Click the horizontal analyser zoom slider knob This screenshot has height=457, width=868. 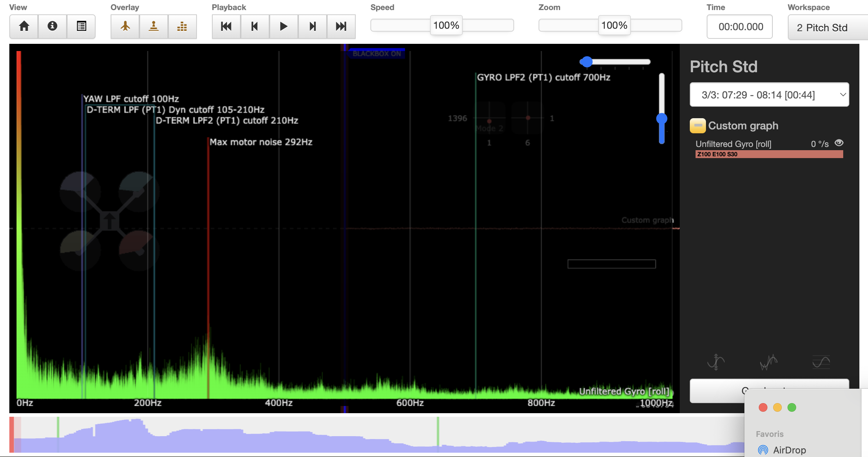[586, 62]
